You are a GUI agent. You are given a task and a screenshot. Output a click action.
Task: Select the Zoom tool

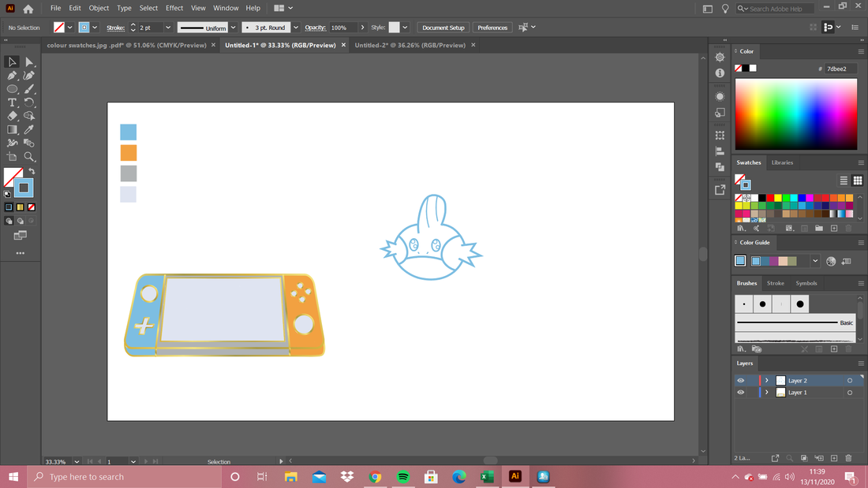coord(28,157)
